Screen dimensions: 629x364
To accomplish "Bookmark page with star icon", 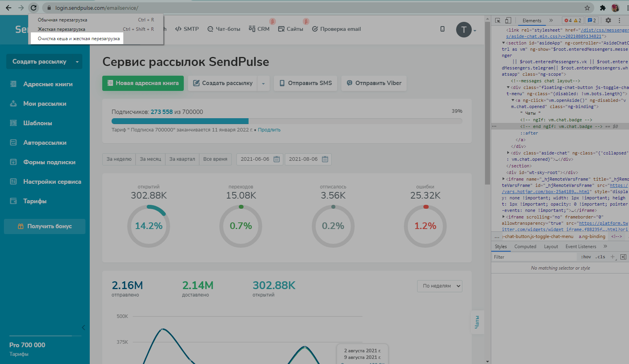I will tap(587, 8).
